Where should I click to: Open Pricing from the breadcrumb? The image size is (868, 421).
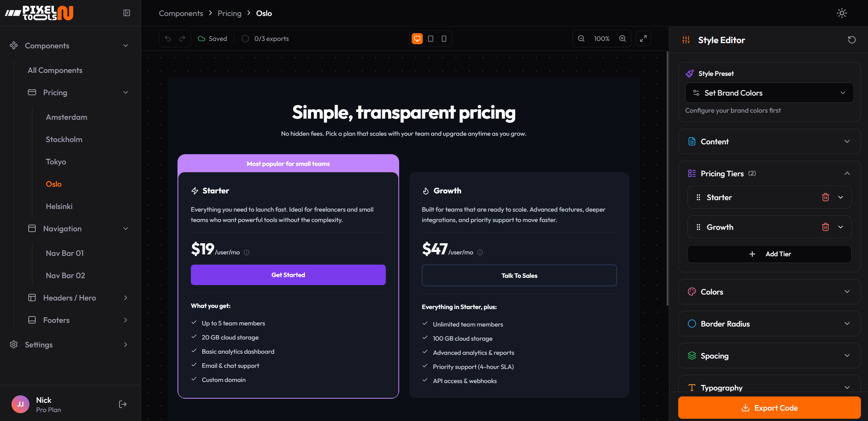click(x=229, y=13)
